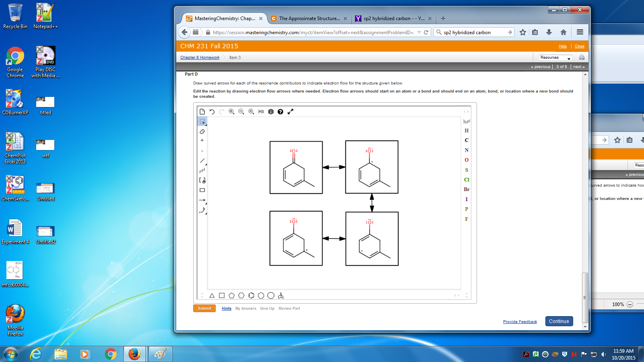The height and width of the screenshot is (362, 644).
Task: Decrease page zoom below 100%
Action: pos(629,304)
